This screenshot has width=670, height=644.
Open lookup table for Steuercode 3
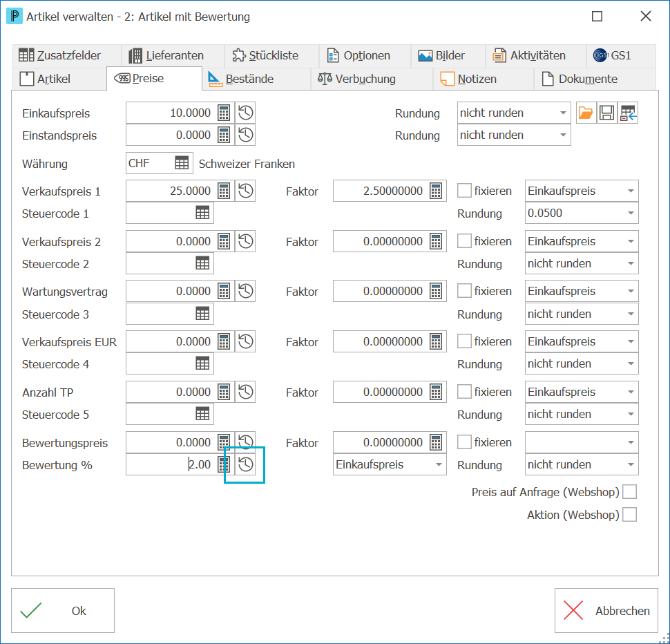202,314
